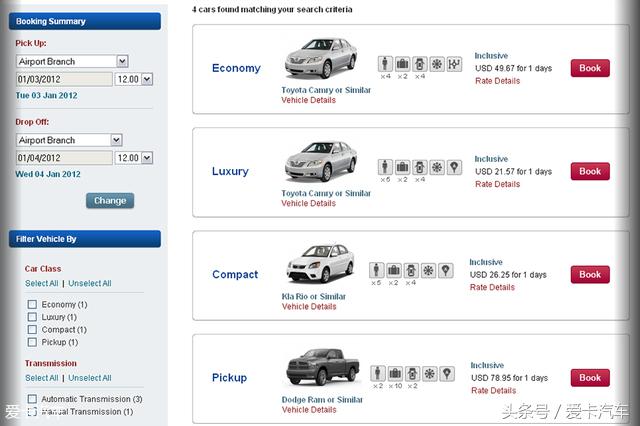This screenshot has height=426, width=640.
Task: Click the manual gearshift icon in Economy row
Action: coord(454,63)
